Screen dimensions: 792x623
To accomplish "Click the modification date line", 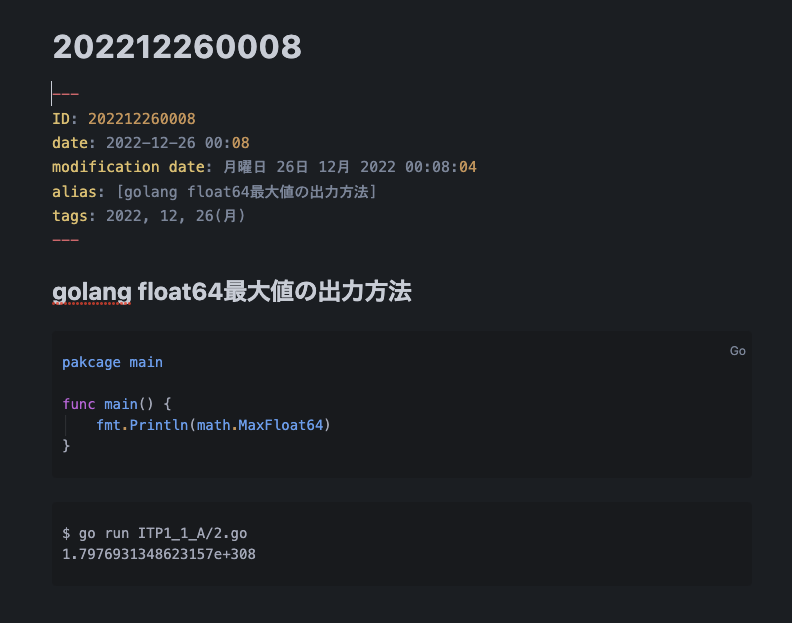I will (x=264, y=167).
